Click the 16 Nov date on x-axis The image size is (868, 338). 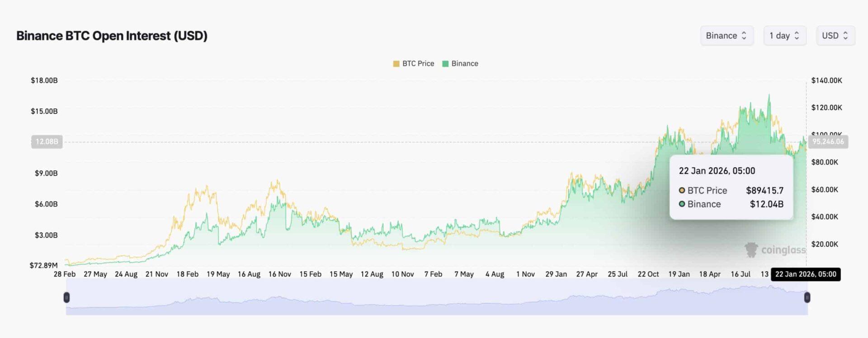[x=279, y=274]
